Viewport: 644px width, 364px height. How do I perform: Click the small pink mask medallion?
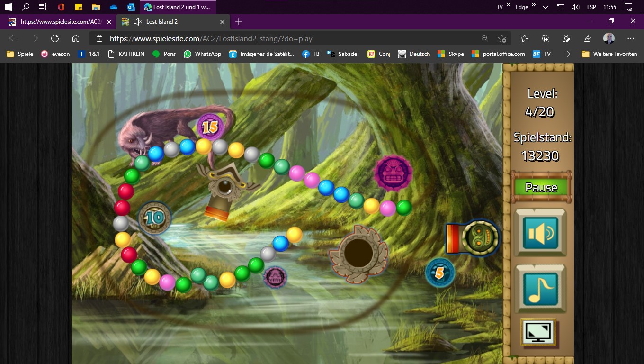(x=275, y=277)
